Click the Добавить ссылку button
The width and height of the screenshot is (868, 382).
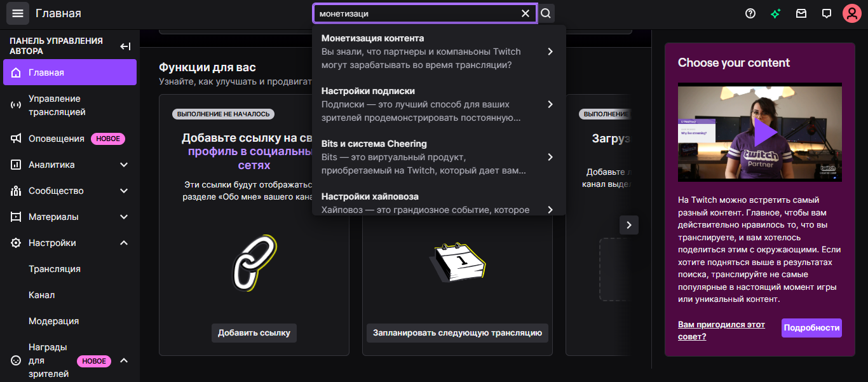point(254,332)
